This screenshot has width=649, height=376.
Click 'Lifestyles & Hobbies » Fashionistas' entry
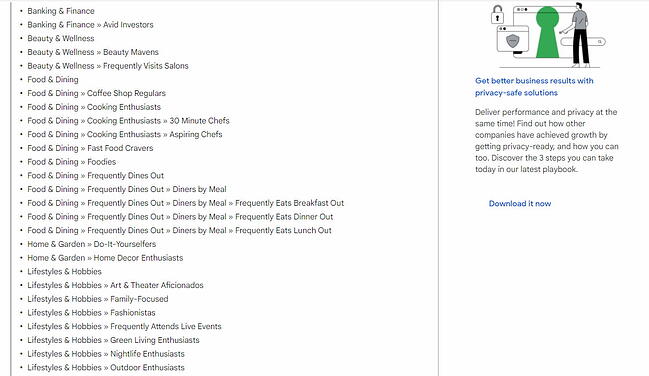(x=91, y=312)
